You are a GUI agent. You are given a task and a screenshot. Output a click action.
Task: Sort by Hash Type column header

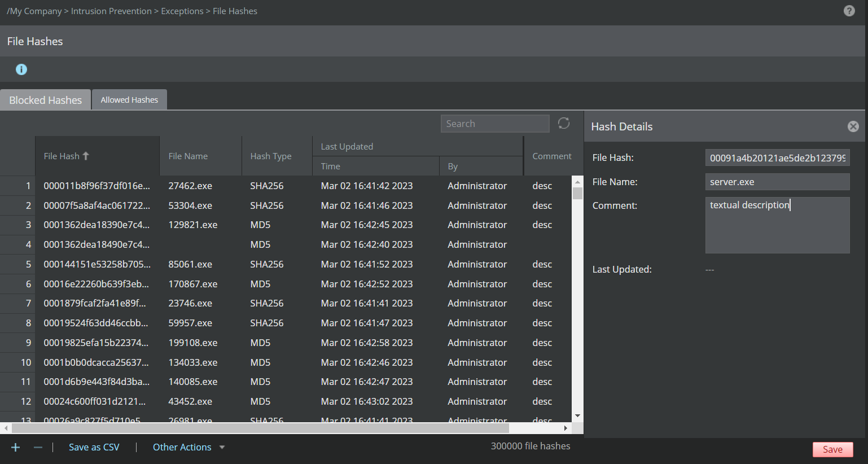(277, 156)
